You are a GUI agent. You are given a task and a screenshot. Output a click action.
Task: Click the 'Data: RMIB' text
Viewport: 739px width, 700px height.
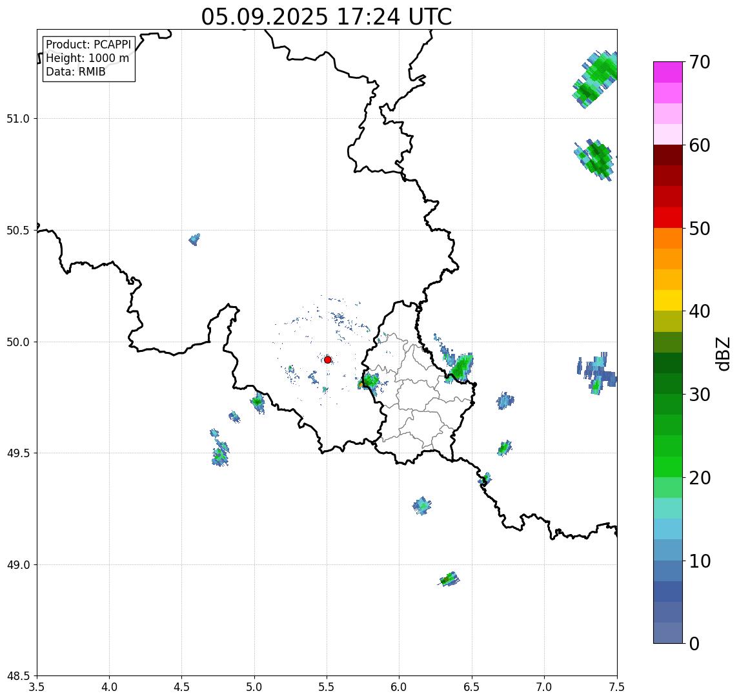76,72
